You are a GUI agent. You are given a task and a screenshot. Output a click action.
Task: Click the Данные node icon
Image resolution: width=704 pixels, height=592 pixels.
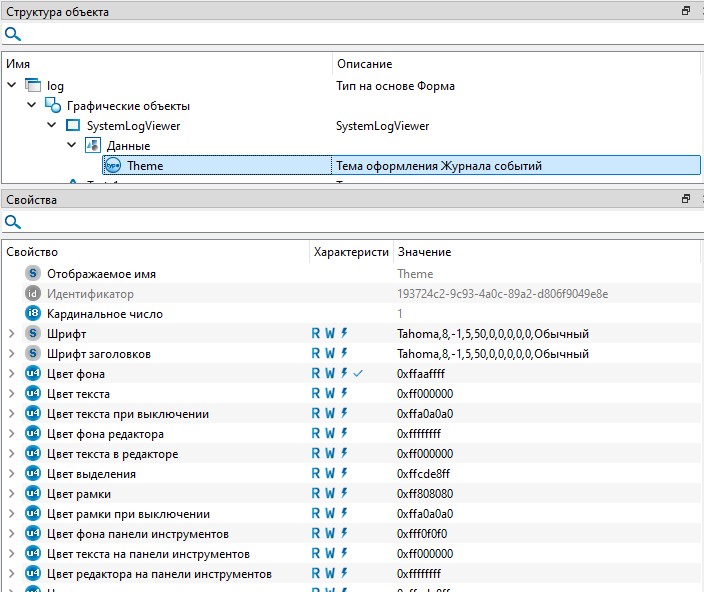point(93,146)
